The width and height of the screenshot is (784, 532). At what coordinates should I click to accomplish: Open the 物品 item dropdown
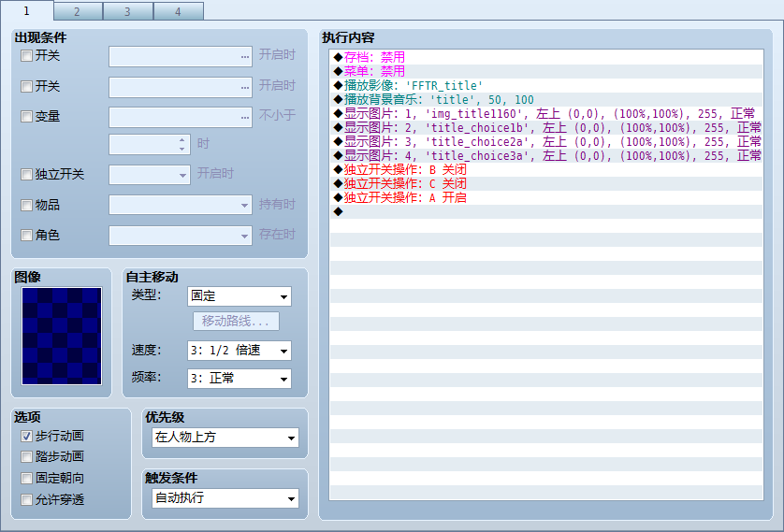coord(181,205)
